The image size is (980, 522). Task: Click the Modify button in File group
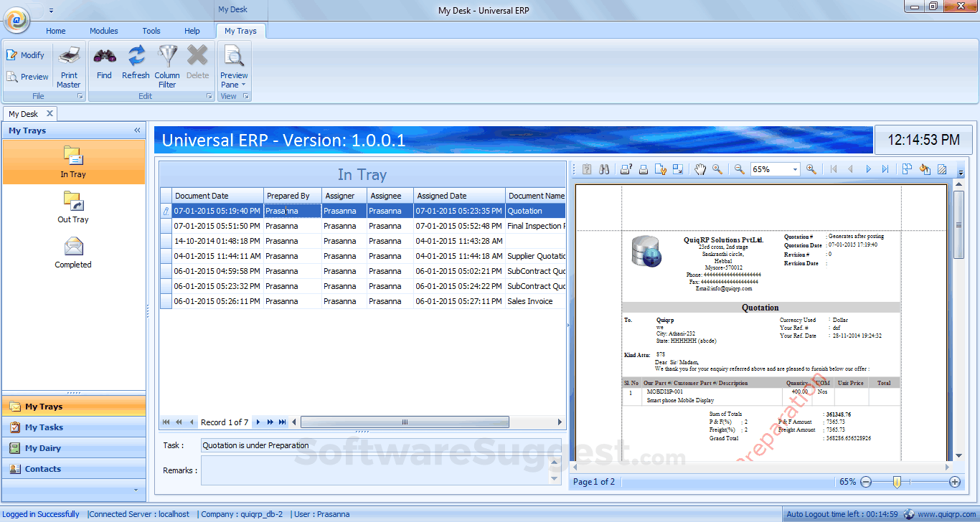click(25, 55)
